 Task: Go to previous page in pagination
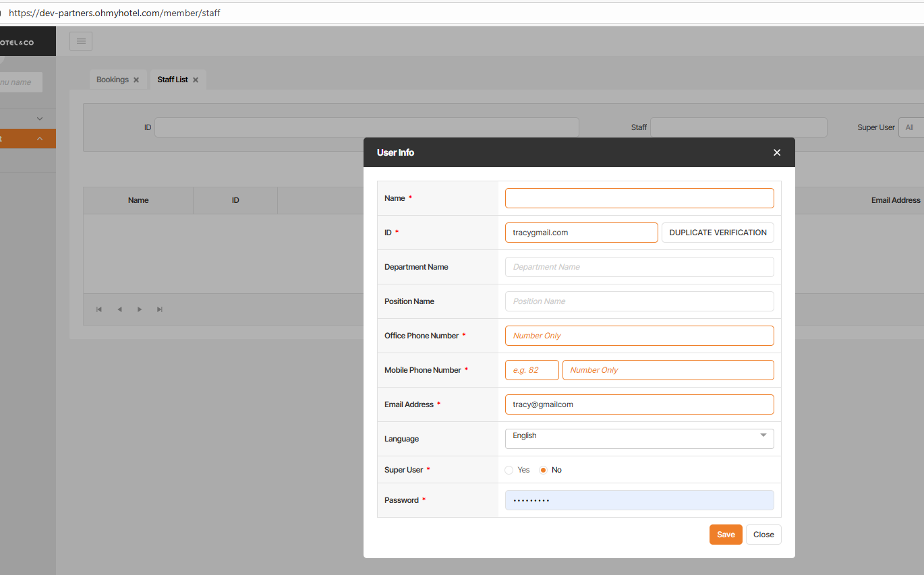119,309
